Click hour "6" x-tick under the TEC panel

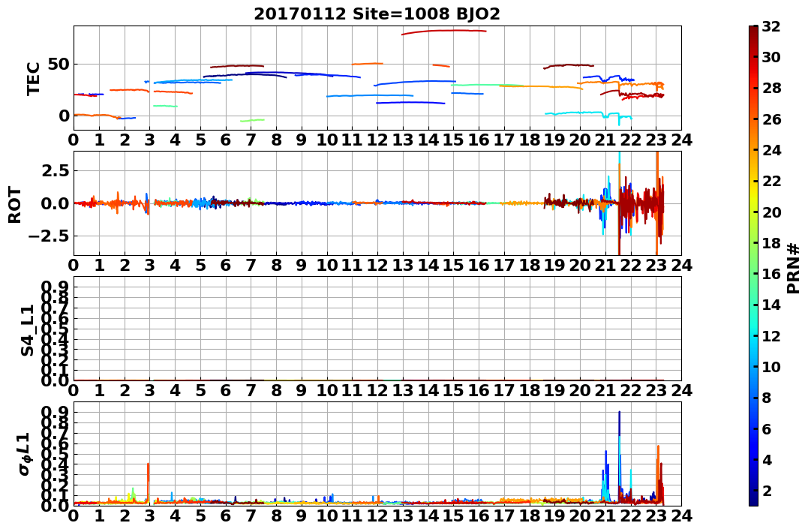[225, 140]
